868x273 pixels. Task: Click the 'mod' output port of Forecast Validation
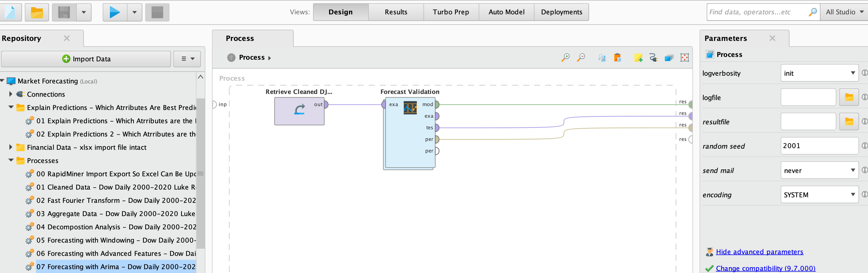click(437, 104)
